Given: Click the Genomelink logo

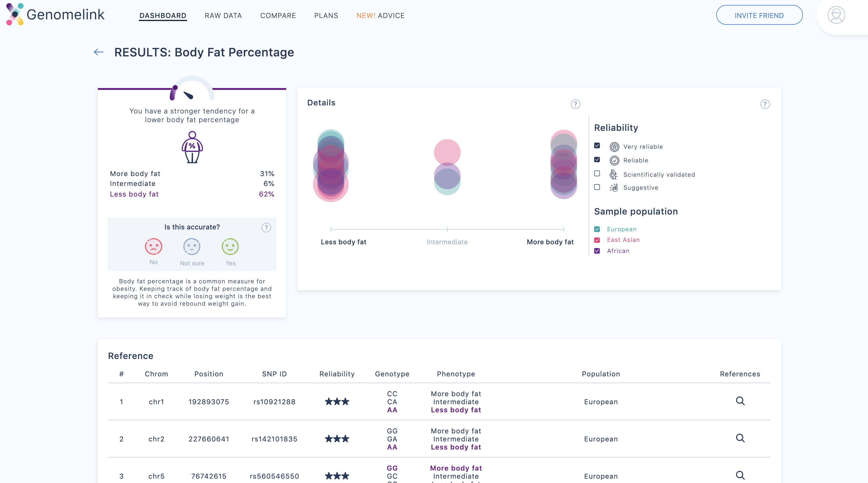Looking at the screenshot, I should click(x=55, y=15).
